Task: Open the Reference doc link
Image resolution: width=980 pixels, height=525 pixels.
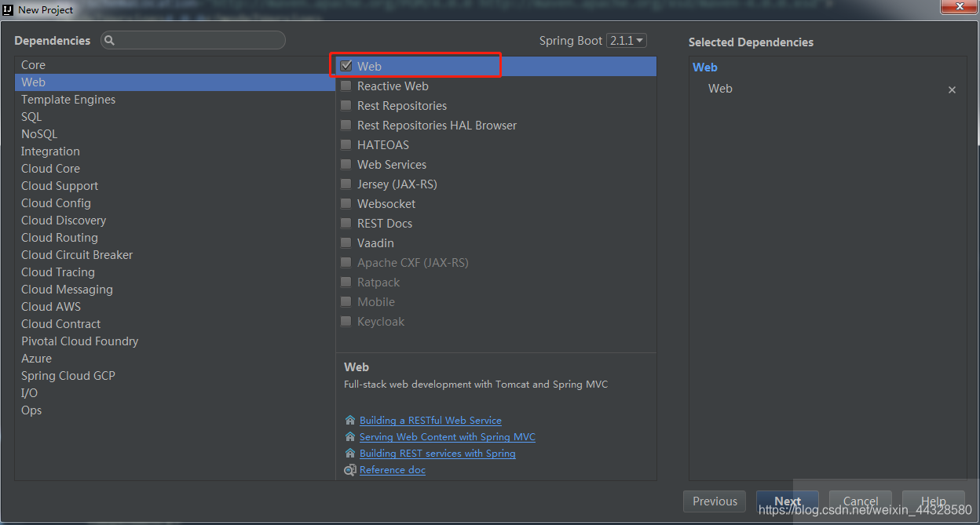Action: click(x=393, y=470)
